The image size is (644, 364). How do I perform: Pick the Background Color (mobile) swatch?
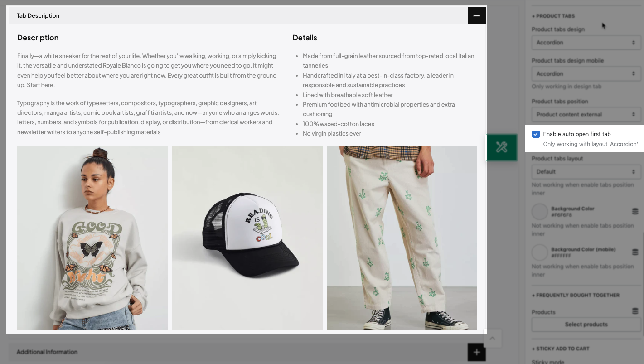(x=540, y=252)
